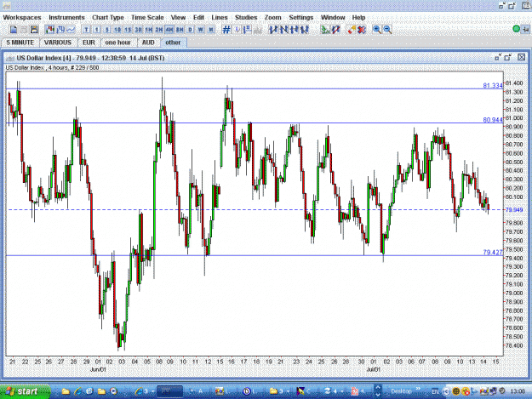
Task: Open the Edit menu
Action: [199, 18]
